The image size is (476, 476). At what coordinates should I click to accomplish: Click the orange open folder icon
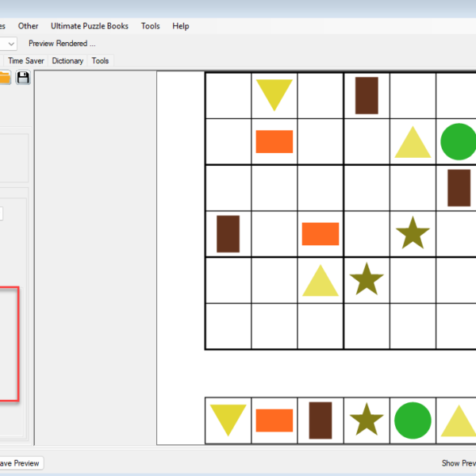tap(5, 78)
